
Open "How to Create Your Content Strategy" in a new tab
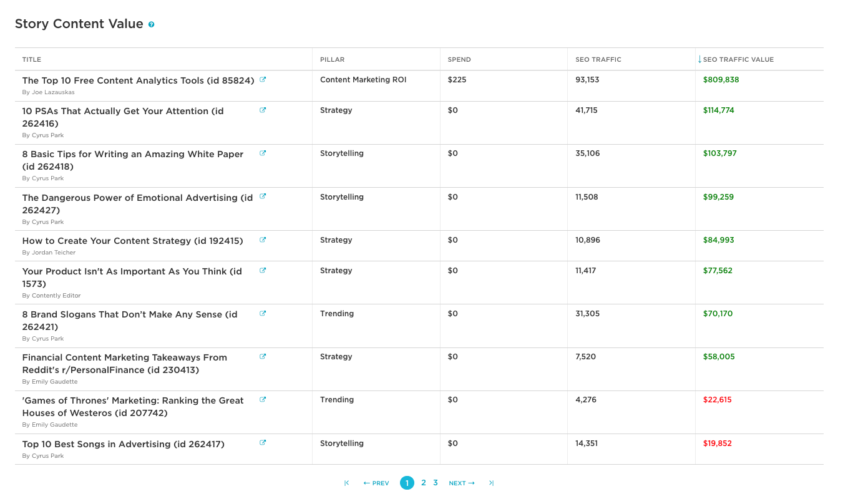point(263,240)
